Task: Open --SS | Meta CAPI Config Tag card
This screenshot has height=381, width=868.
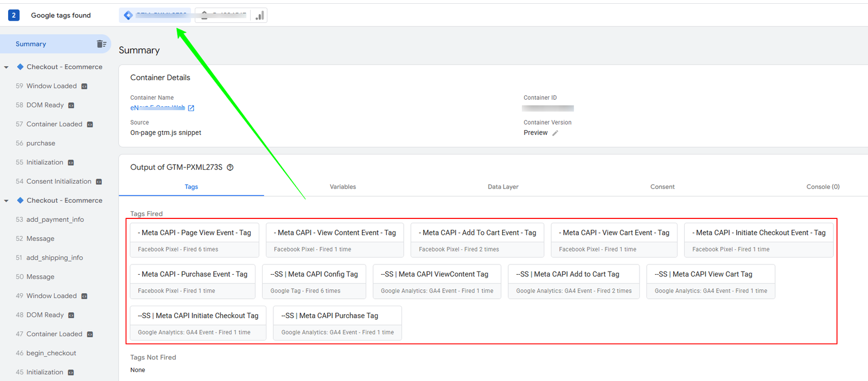Action: 314,282
